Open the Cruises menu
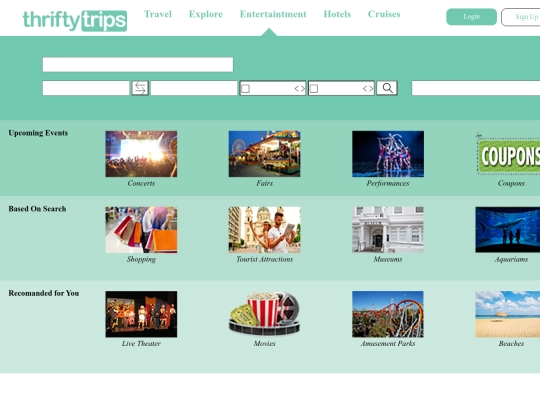 [x=384, y=14]
